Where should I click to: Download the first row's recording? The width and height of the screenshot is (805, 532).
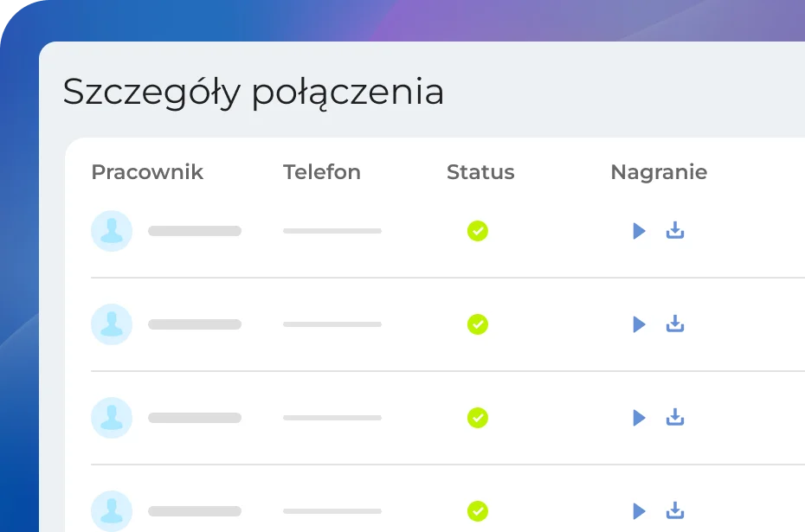pyautogui.click(x=675, y=230)
